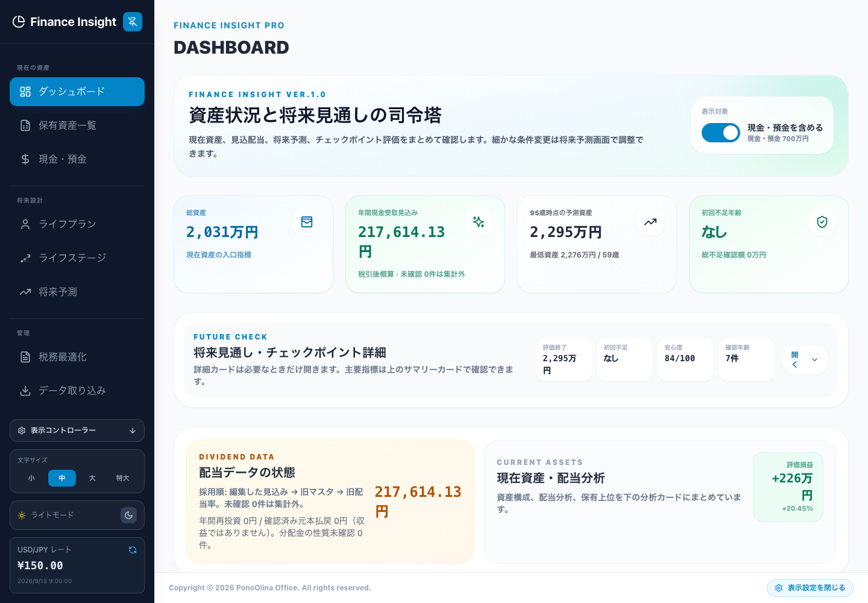Viewport: 868px width, 603px height.
Task: Click the gear icon in 表示コントローラー
Action: pos(22,431)
